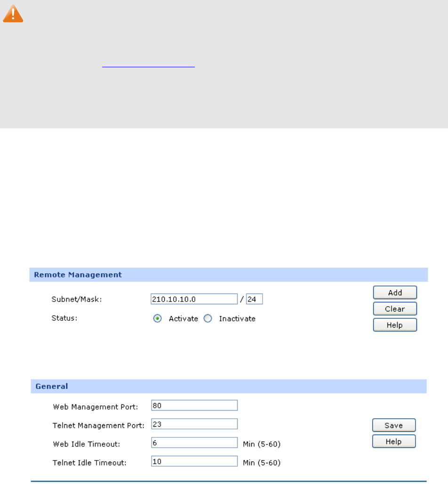Click the orange warning triangle icon
The height and width of the screenshot is (484, 448).
pos(13,14)
